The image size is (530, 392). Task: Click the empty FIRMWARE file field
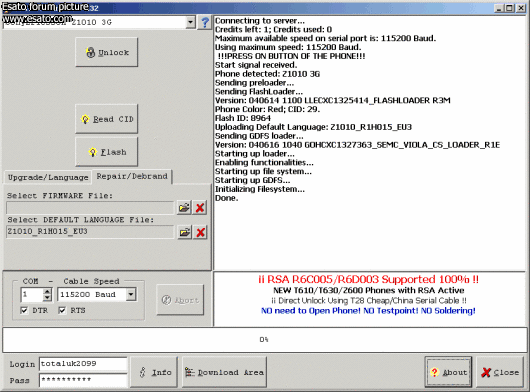[90, 207]
